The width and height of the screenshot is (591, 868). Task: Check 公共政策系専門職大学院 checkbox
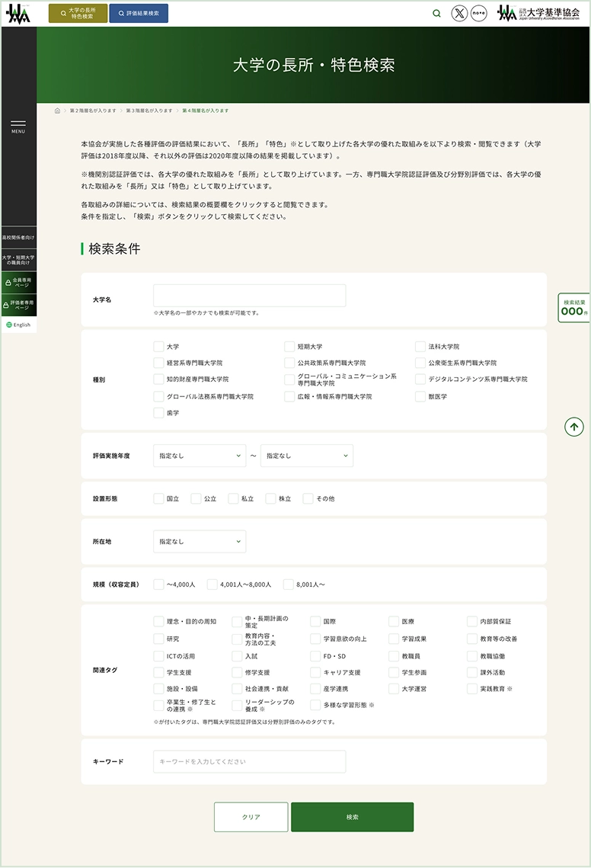[x=289, y=364]
